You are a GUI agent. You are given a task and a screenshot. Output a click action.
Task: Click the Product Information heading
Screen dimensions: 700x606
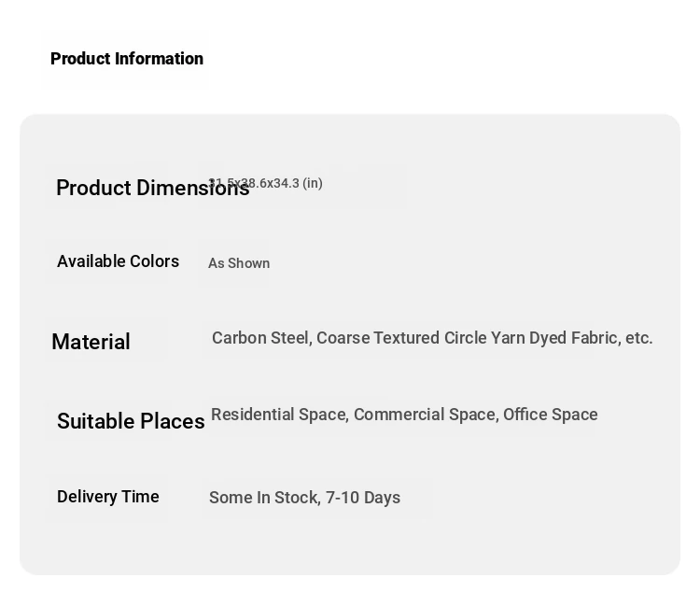(x=127, y=59)
